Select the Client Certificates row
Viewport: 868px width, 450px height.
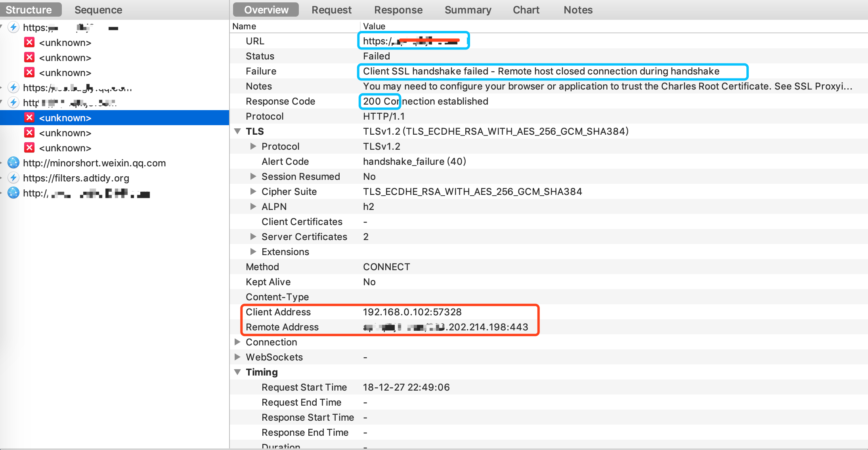[x=549, y=221]
